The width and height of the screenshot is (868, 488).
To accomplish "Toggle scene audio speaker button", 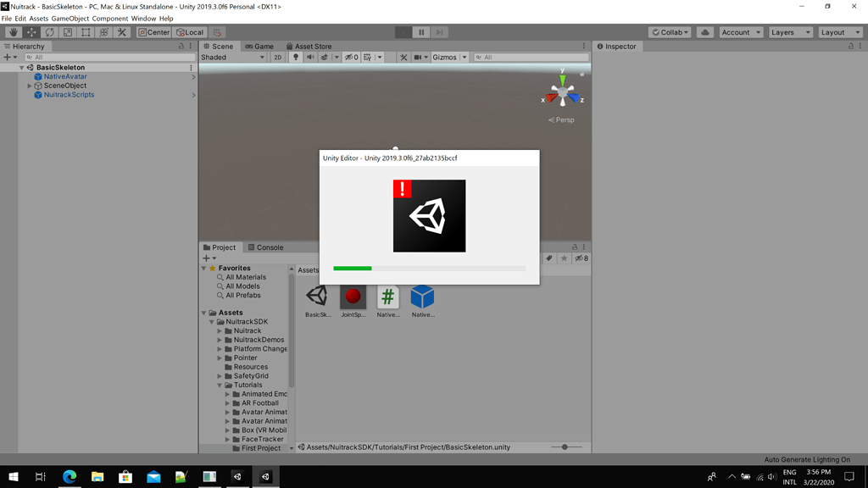I will pyautogui.click(x=310, y=58).
